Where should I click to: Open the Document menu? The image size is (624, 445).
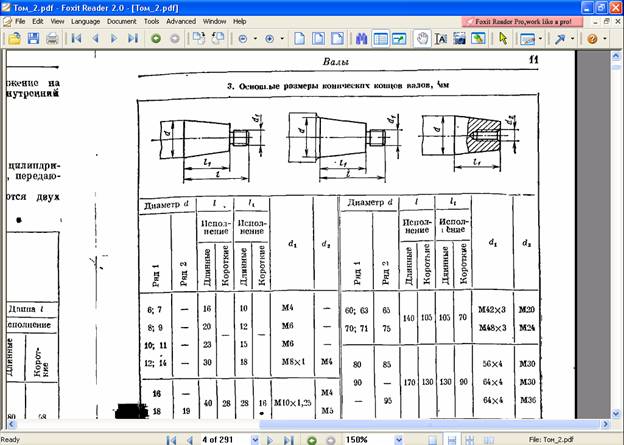pos(121,20)
